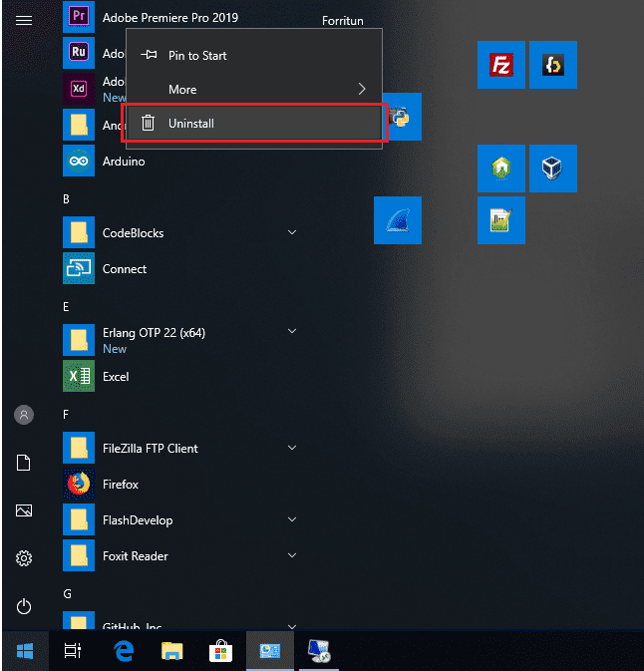Open the Python tile

[402, 118]
